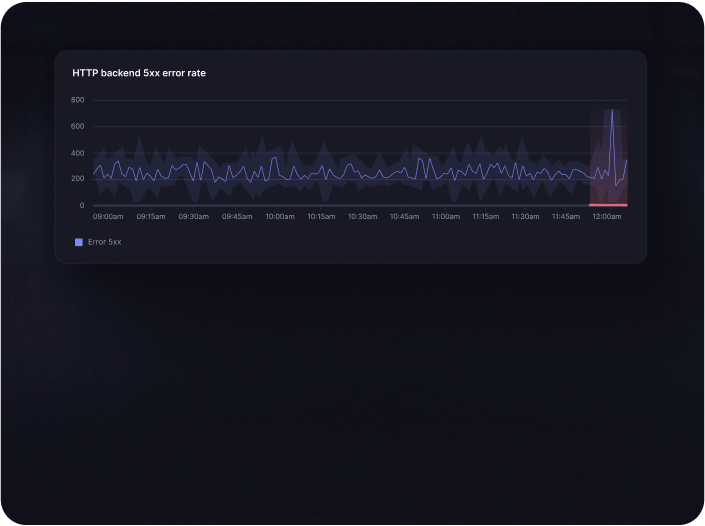Viewport: 705px width, 526px height.
Task: Select the 10:45am axis label
Action: (404, 216)
